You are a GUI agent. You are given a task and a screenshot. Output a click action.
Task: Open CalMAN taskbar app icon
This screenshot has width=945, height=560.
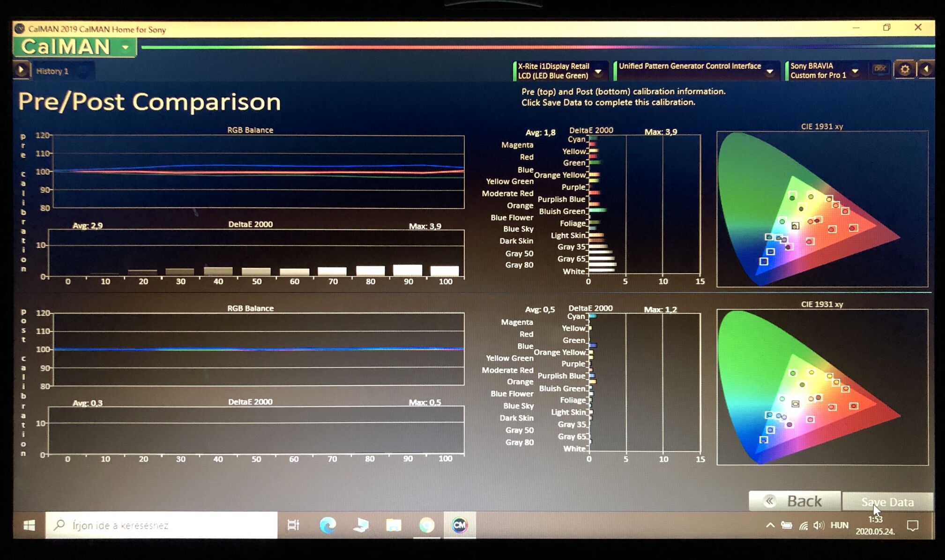[459, 525]
